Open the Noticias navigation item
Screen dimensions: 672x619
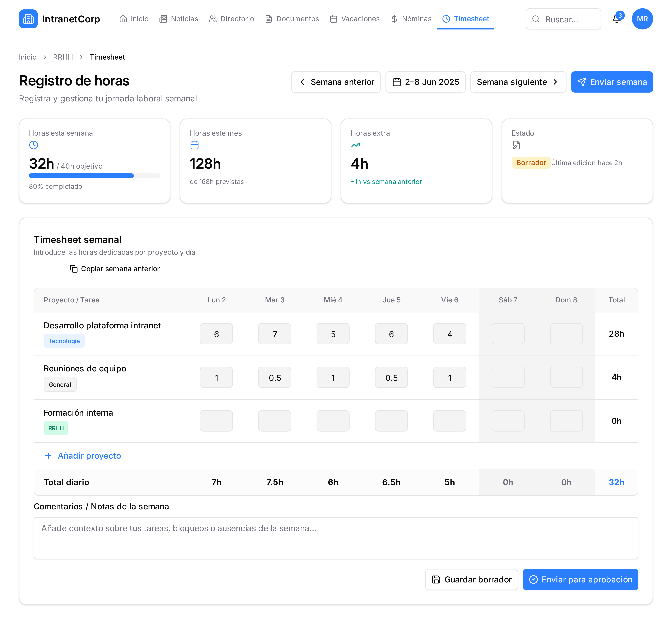click(179, 19)
